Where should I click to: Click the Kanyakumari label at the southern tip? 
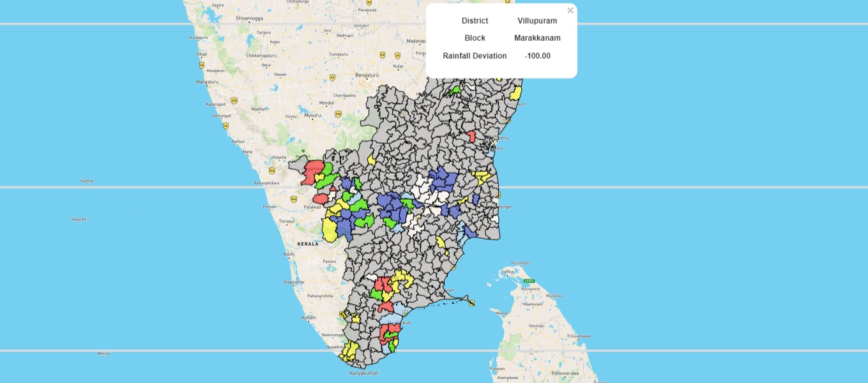(364, 373)
